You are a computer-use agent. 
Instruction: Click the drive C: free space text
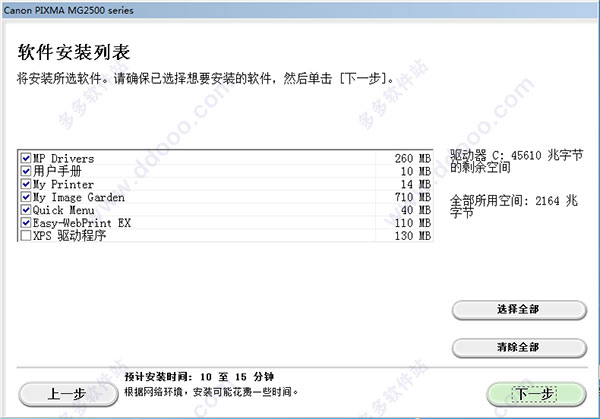(x=517, y=161)
